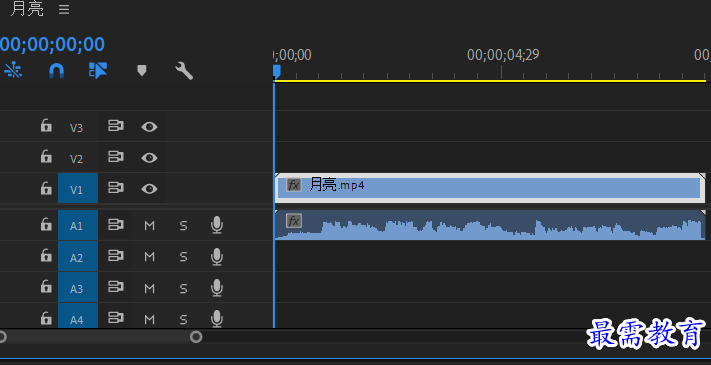Enable voice-over record on A3
The image size is (711, 365).
tap(217, 287)
